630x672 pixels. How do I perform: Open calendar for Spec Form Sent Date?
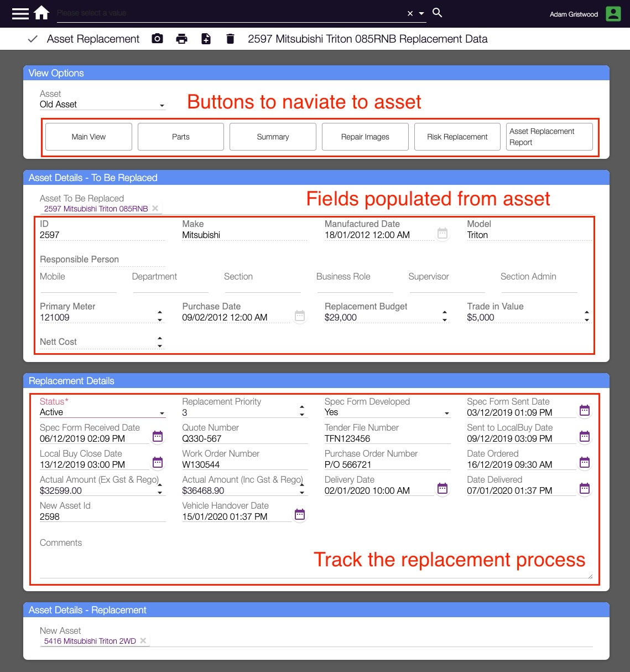(x=584, y=410)
